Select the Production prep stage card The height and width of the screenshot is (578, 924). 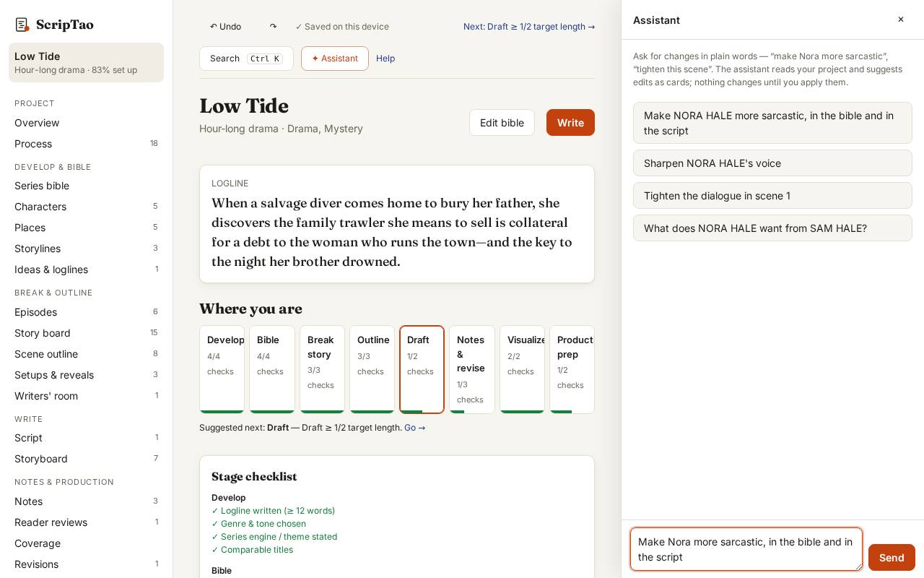coord(572,369)
